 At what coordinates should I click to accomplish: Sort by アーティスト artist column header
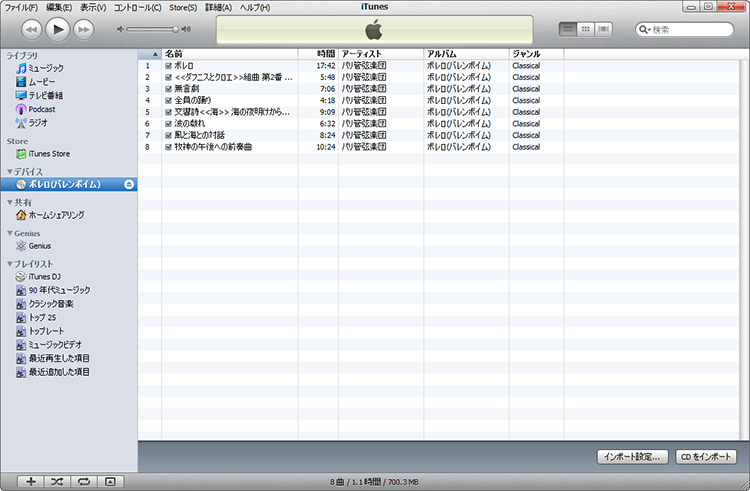[x=381, y=54]
